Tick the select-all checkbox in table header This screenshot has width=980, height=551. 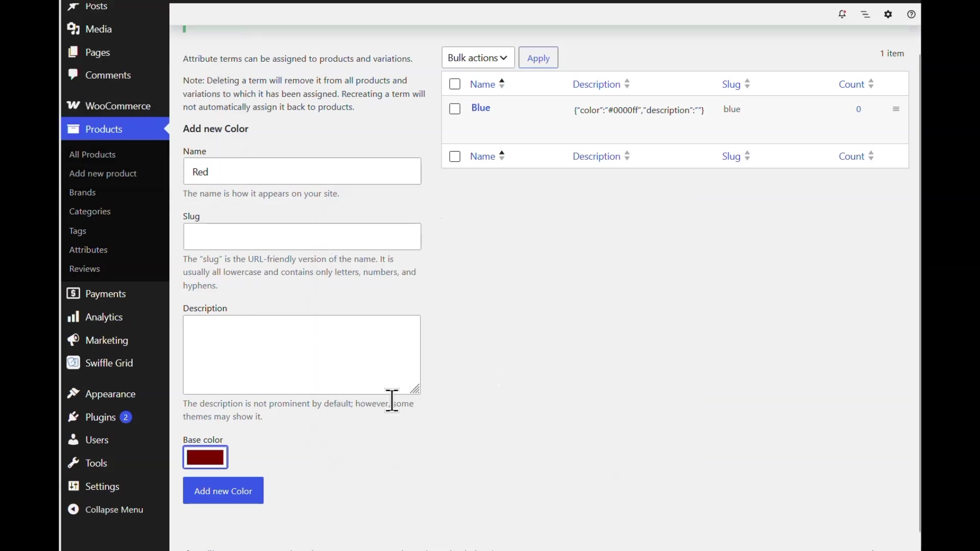(x=455, y=84)
